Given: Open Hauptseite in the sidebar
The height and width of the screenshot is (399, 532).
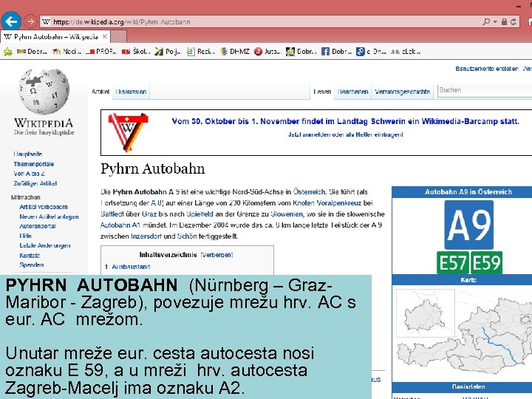Looking at the screenshot, I should (28, 154).
